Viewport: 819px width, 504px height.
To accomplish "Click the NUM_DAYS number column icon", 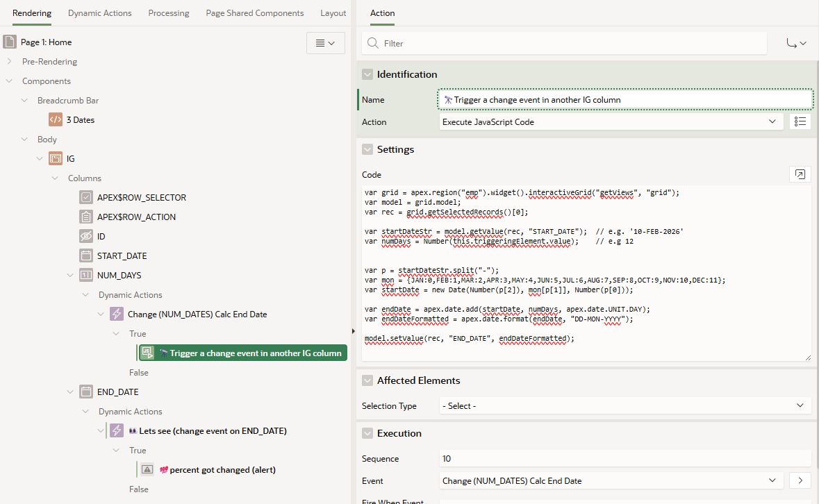I will click(86, 276).
